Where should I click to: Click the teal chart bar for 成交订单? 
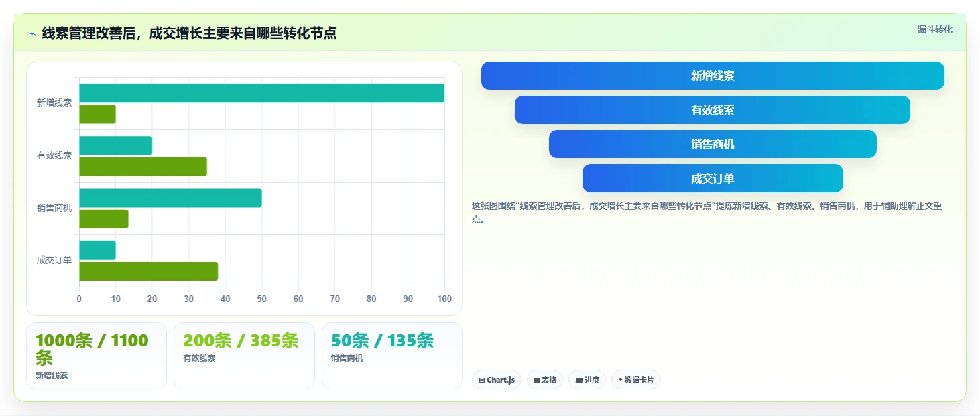(x=97, y=251)
